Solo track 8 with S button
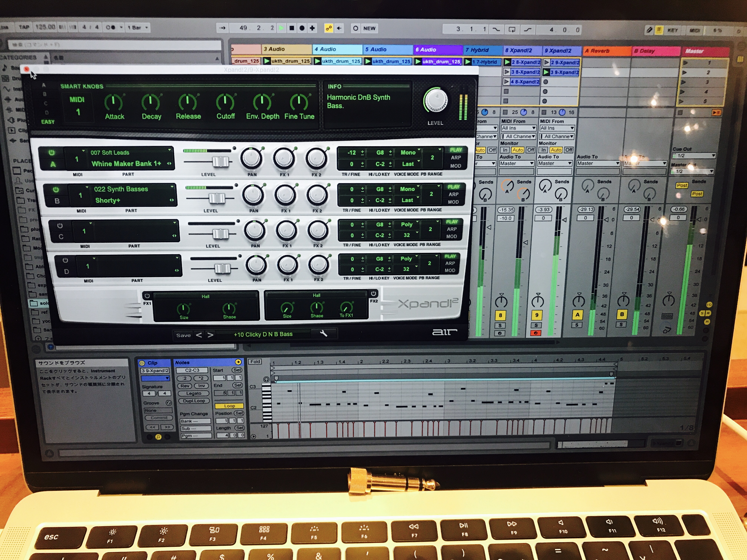747x560 pixels. 500,325
